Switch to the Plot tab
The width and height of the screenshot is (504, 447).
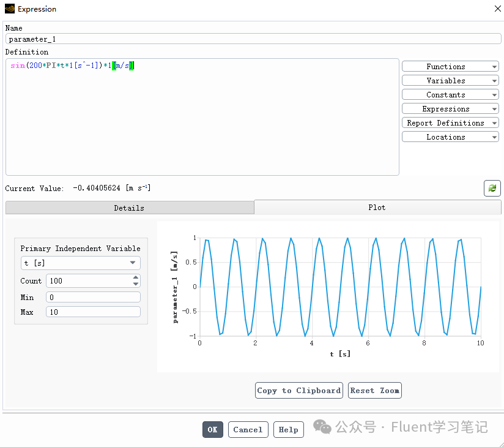click(x=376, y=208)
